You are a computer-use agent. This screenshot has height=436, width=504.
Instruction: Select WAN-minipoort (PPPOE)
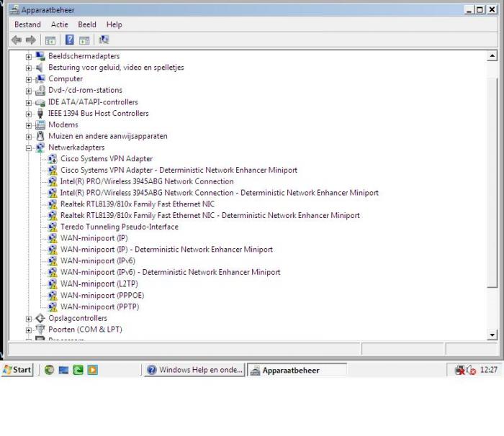click(102, 295)
